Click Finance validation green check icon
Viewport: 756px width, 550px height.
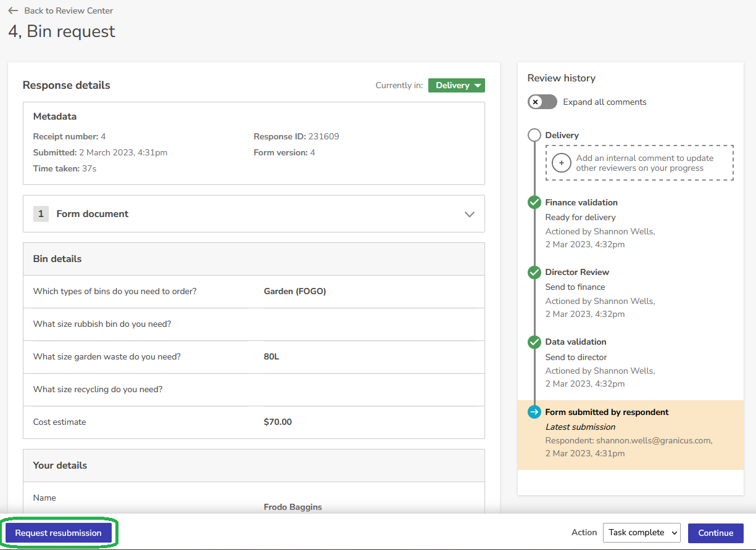(534, 202)
